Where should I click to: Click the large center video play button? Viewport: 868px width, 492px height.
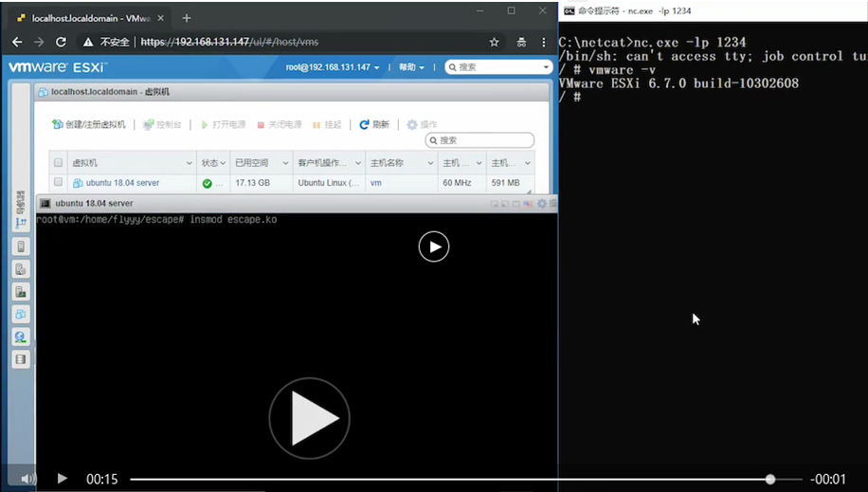click(x=309, y=418)
